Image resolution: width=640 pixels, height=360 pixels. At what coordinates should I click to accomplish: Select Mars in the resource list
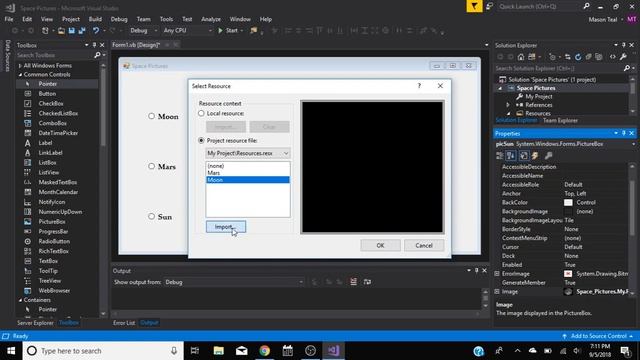pos(248,173)
